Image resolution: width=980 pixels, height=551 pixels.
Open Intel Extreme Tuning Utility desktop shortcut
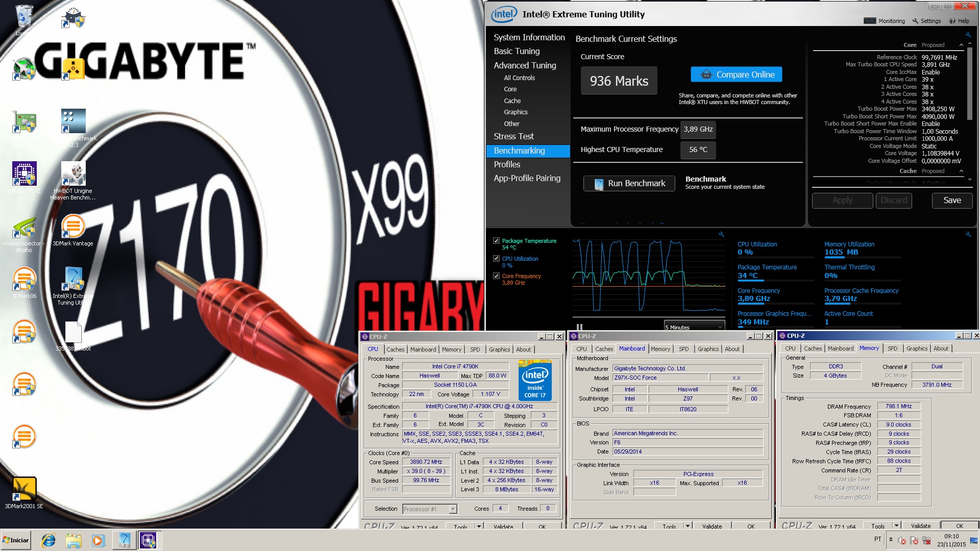[73, 286]
